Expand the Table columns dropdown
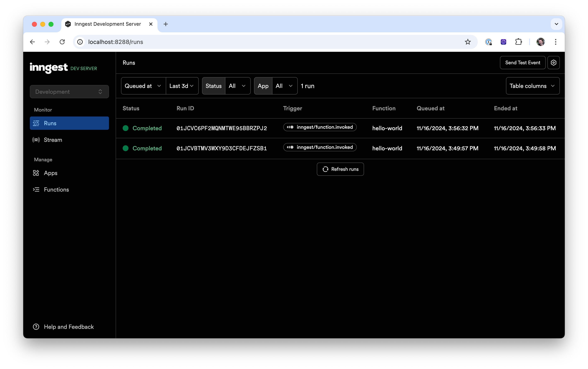 (532, 86)
